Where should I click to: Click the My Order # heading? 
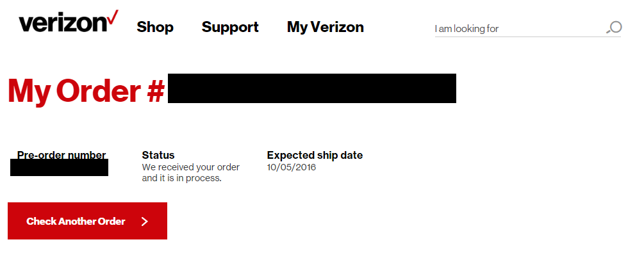click(x=87, y=91)
